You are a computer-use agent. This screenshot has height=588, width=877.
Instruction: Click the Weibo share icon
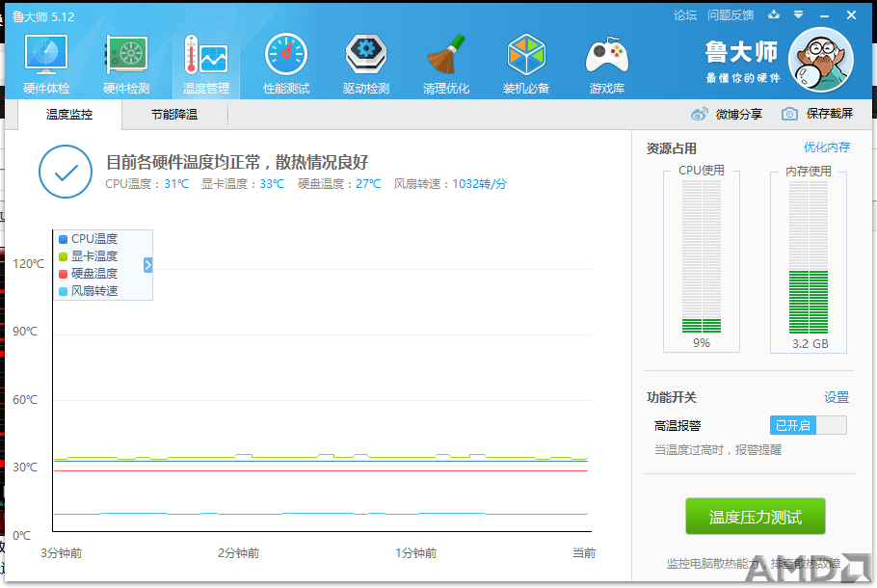699,114
